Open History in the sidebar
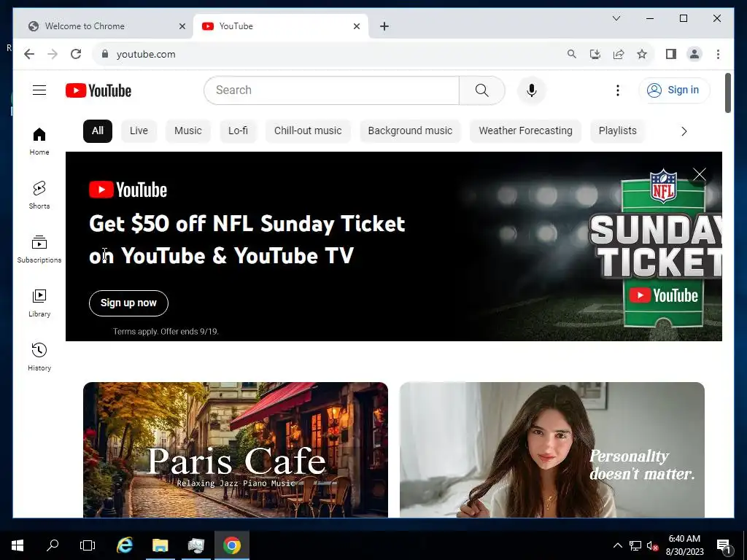 pyautogui.click(x=39, y=357)
